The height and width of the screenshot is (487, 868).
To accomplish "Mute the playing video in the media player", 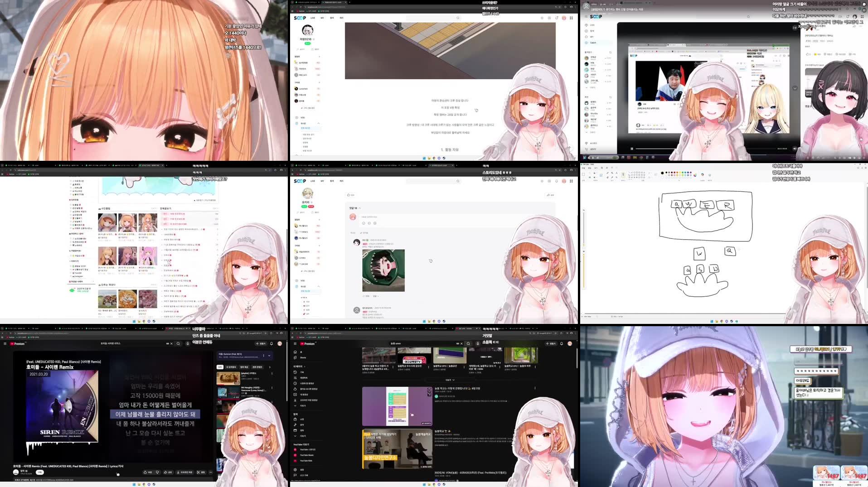I will click(x=795, y=149).
